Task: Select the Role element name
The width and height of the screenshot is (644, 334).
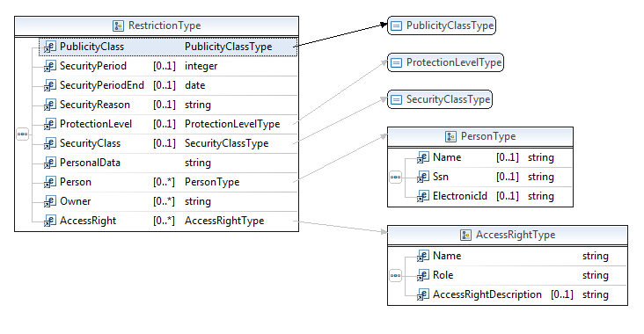Action: [x=443, y=275]
